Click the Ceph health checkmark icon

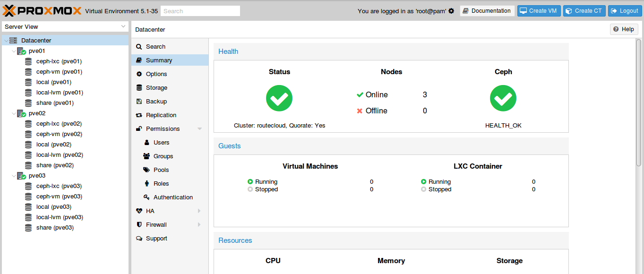click(x=503, y=98)
